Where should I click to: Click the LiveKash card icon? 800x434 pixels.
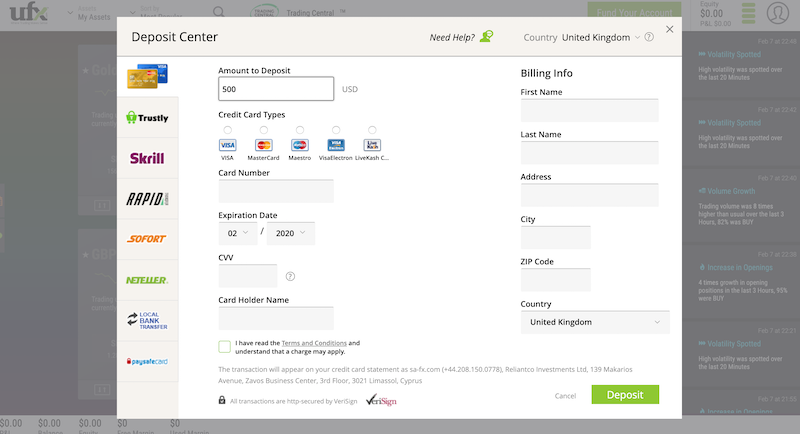(x=372, y=145)
